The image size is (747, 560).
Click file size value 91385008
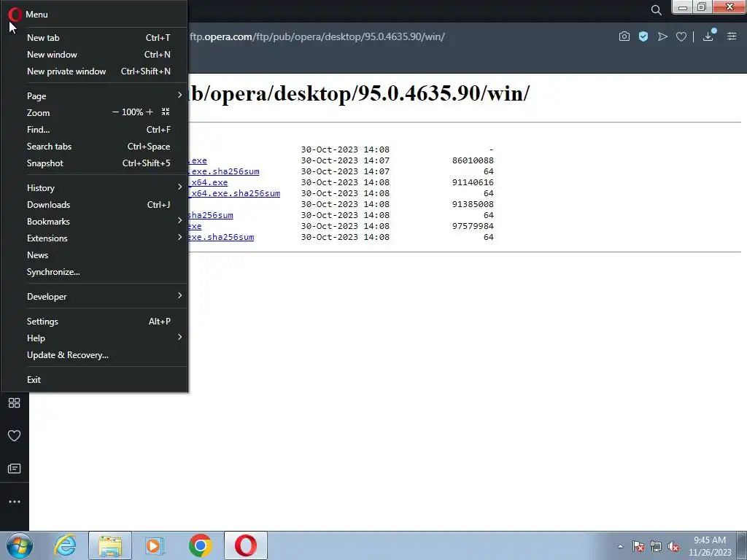pos(473,204)
